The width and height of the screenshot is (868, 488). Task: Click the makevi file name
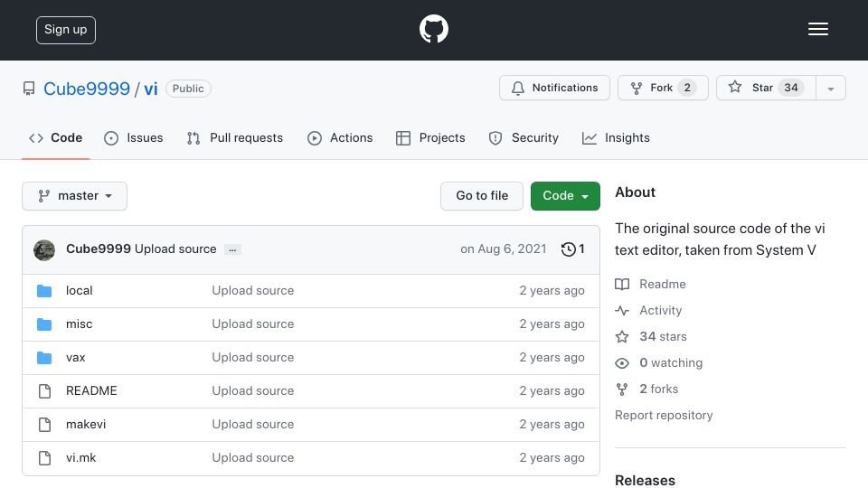click(86, 425)
